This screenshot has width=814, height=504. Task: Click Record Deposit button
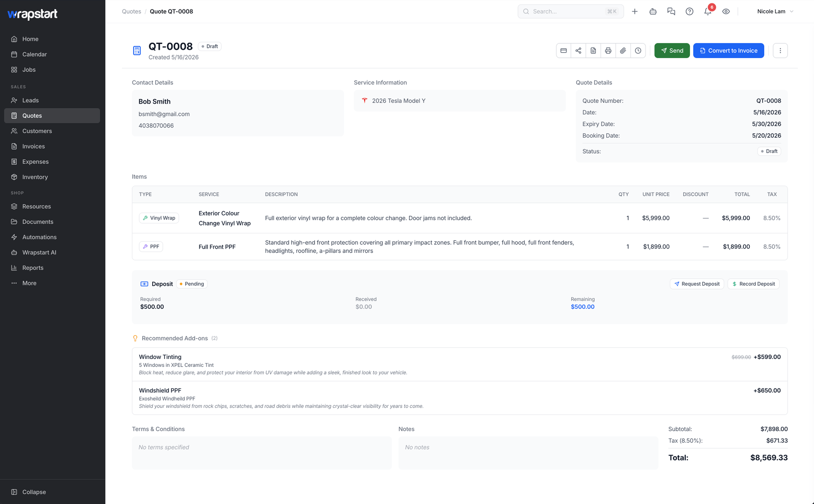pos(753,284)
